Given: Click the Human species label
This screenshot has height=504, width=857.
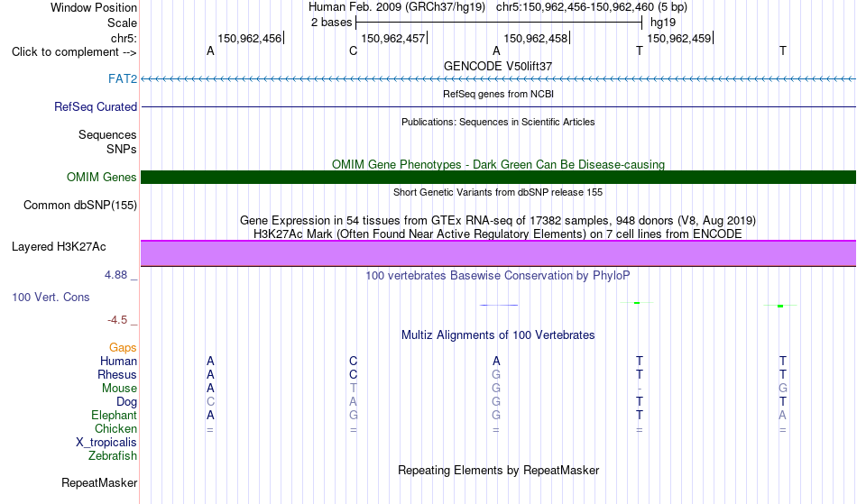Looking at the screenshot, I should [x=118, y=361].
